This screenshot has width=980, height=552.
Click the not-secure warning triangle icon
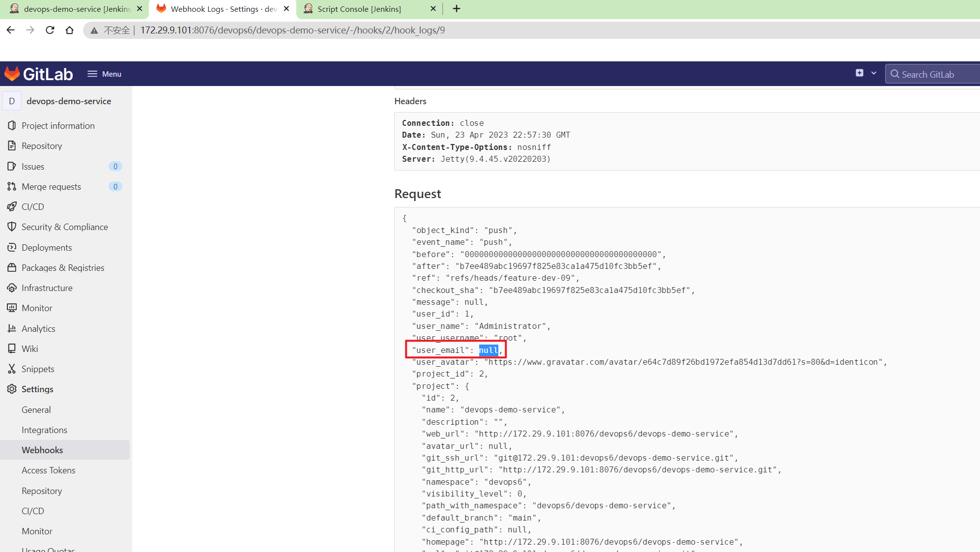tap(94, 30)
